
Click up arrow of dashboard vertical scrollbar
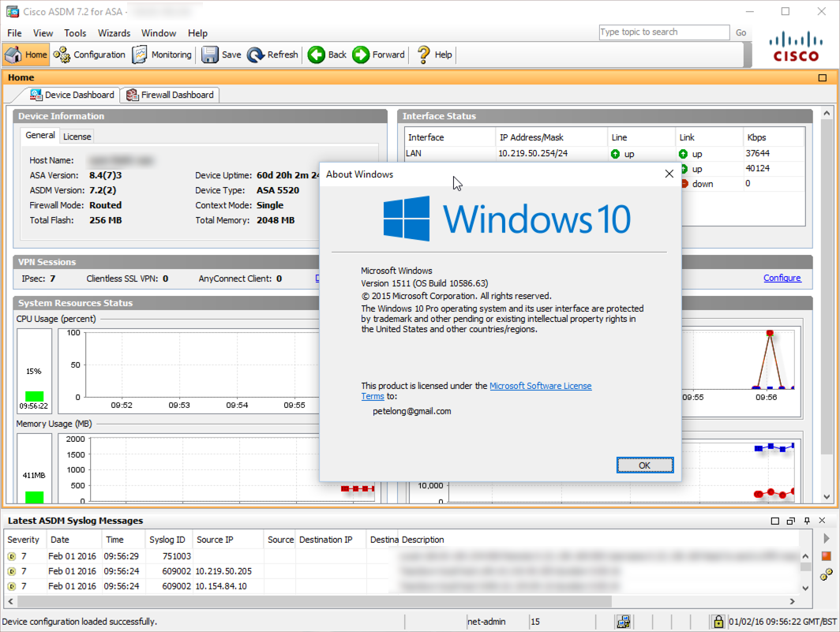pos(827,113)
